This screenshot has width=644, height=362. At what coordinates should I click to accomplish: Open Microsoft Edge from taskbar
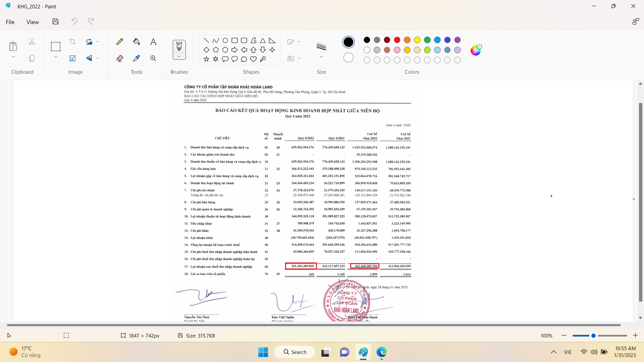(x=381, y=352)
